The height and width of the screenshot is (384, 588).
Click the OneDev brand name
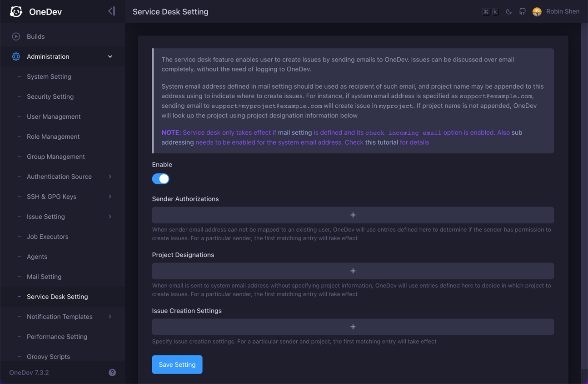45,12
